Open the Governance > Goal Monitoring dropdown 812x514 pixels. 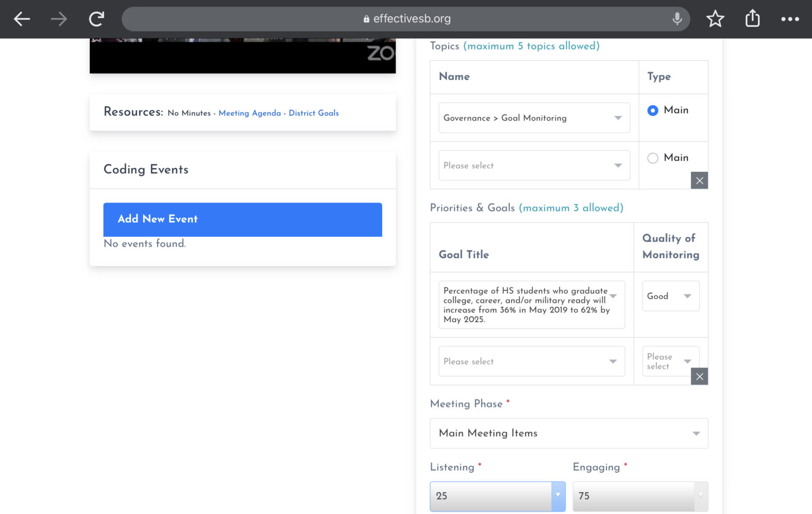coord(534,117)
